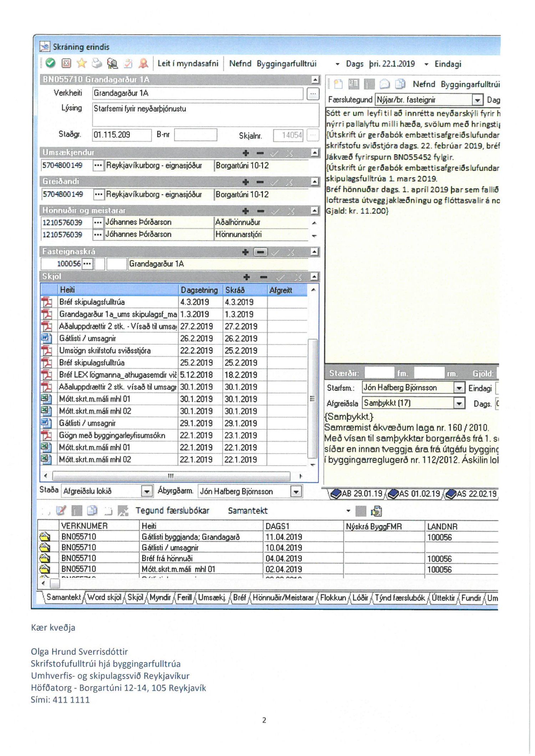Collapse the Skjöl section
Screen dimensions: 535x756
315,277
